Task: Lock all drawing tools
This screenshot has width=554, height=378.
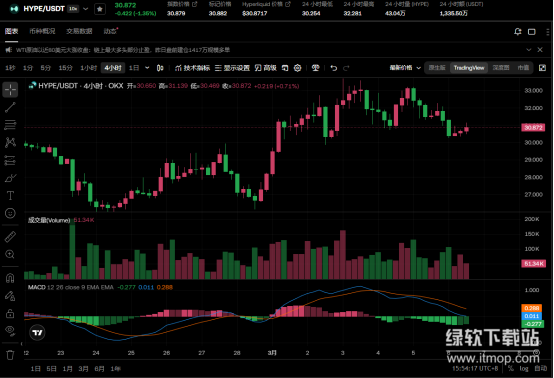Action: point(10,313)
